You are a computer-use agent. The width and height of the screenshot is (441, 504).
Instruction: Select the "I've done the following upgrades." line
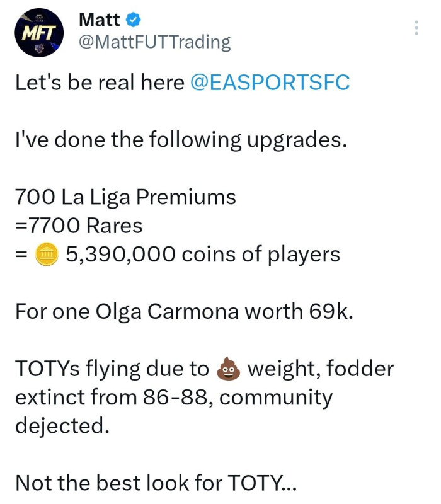point(181,140)
